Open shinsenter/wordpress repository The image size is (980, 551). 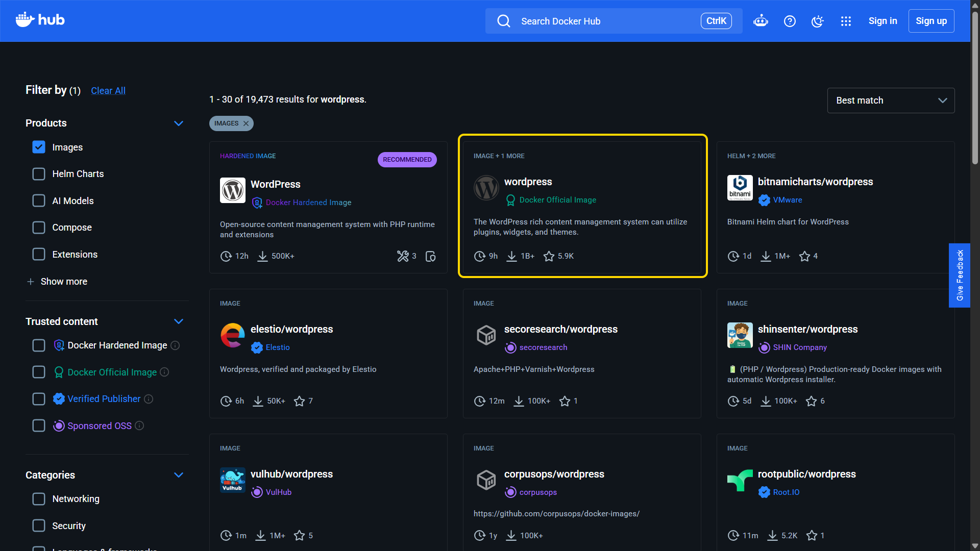coord(807,329)
